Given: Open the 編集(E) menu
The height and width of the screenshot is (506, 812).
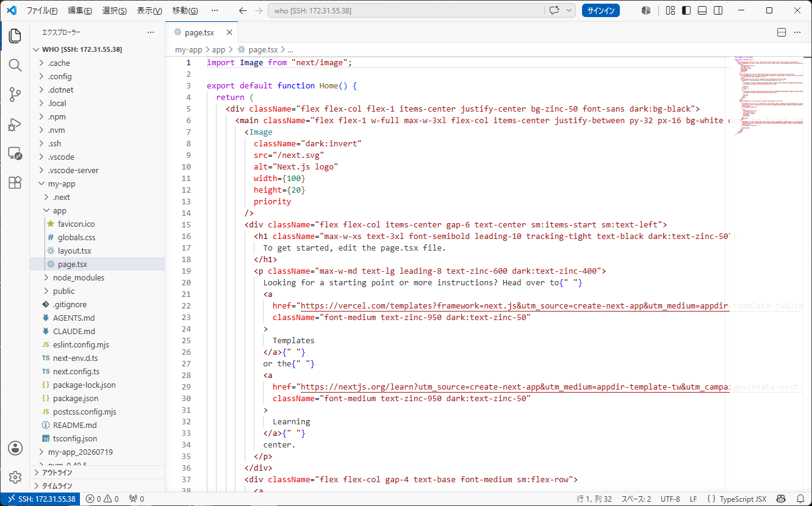Looking at the screenshot, I should (x=80, y=10).
